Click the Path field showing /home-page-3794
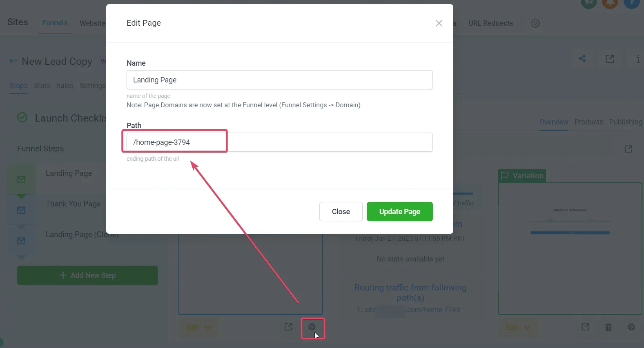The image size is (644, 348). (280, 142)
